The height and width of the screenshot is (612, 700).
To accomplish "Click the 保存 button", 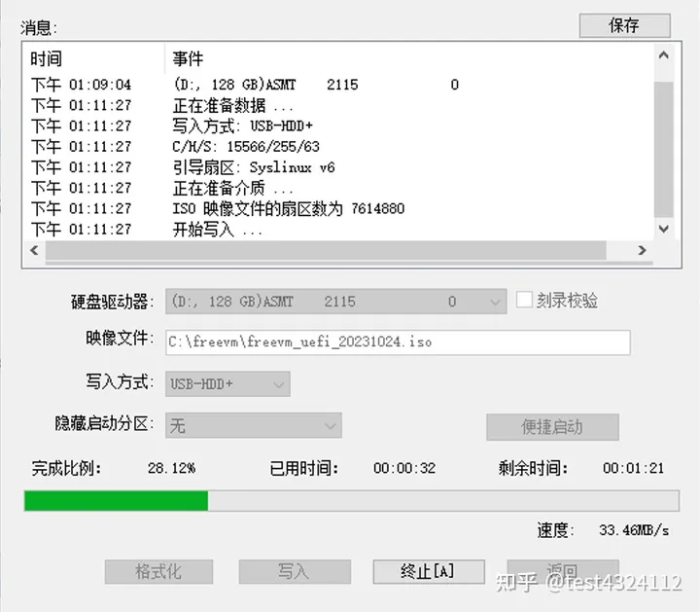I will pyautogui.click(x=624, y=25).
